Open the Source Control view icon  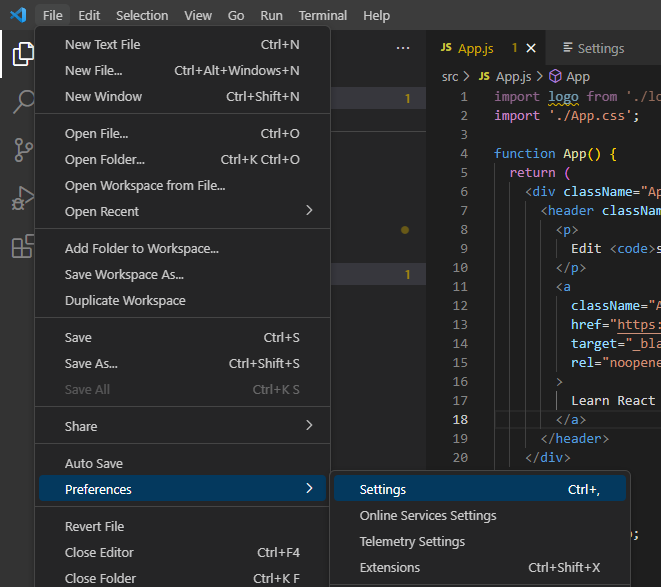click(x=23, y=150)
